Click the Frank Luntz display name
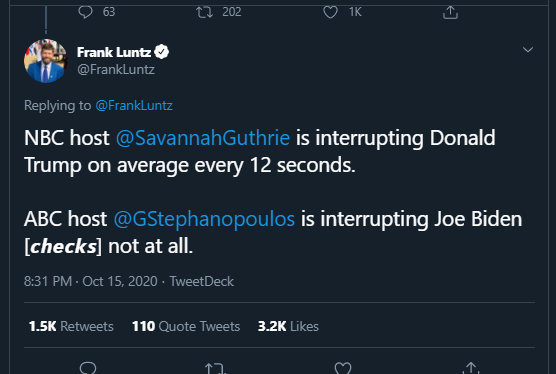556x374 pixels. click(x=114, y=52)
